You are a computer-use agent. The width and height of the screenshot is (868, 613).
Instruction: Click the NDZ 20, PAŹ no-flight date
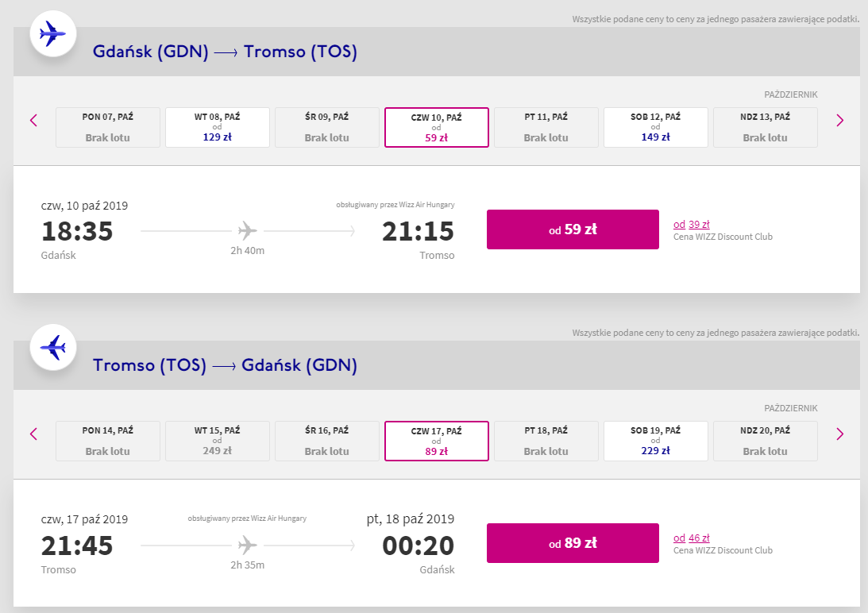[x=765, y=441]
